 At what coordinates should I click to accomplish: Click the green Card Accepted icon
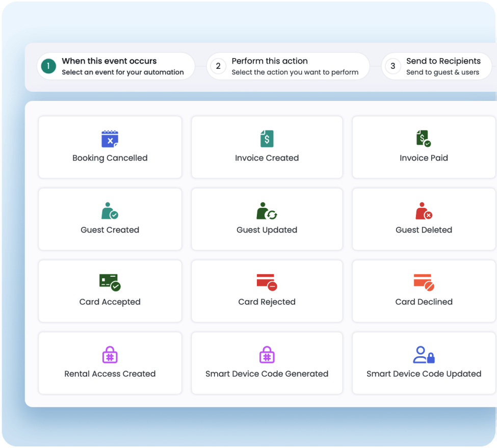pyautogui.click(x=110, y=282)
